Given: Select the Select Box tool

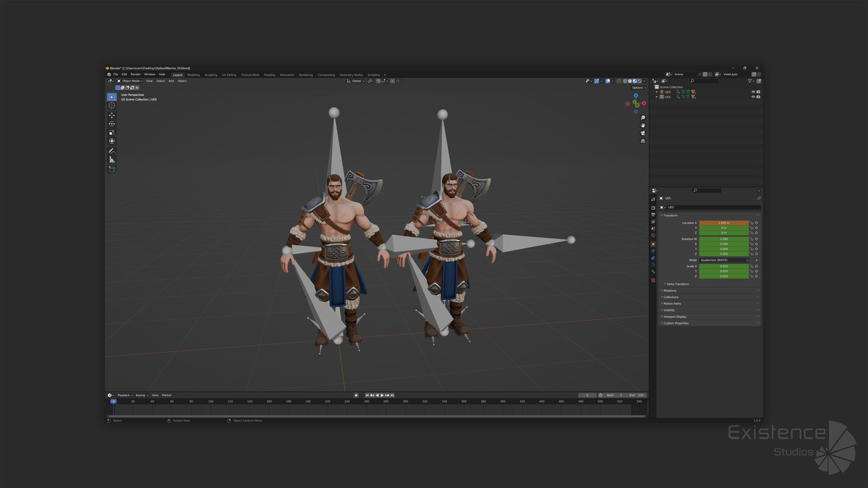Looking at the screenshot, I should (111, 97).
